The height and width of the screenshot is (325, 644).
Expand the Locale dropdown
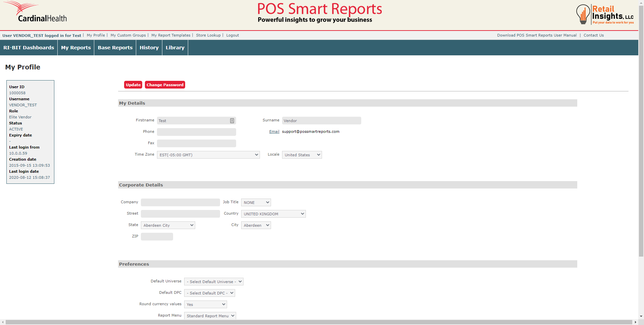tap(302, 155)
